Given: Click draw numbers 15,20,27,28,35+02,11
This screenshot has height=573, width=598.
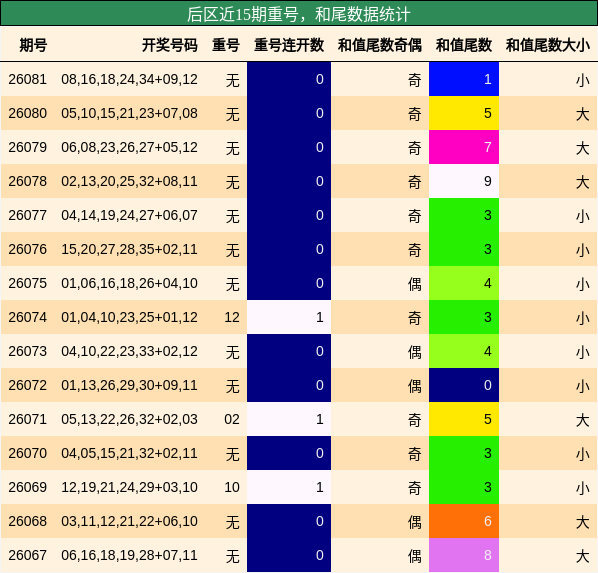Looking at the screenshot, I should click(129, 249).
